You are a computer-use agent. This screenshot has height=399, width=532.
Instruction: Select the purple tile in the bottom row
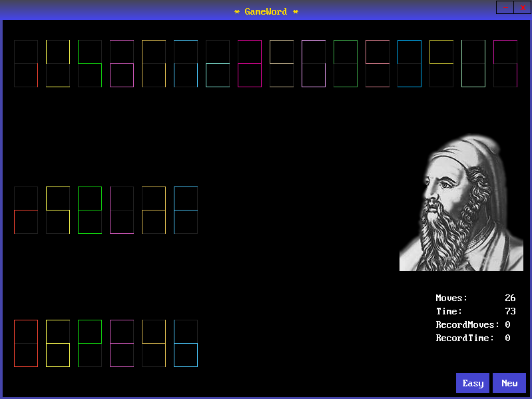(x=122, y=343)
